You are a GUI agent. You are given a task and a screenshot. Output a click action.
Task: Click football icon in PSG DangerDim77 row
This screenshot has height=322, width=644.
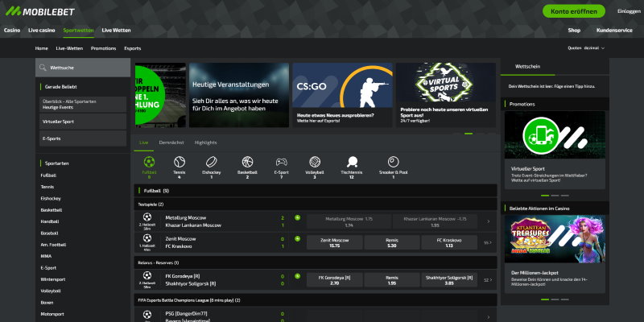point(147,315)
